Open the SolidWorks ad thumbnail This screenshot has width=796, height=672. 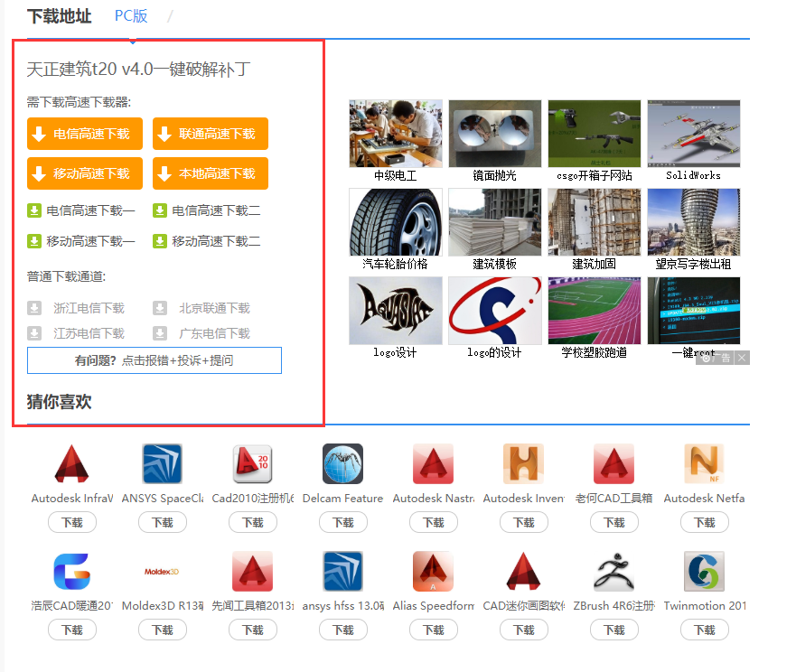(694, 134)
